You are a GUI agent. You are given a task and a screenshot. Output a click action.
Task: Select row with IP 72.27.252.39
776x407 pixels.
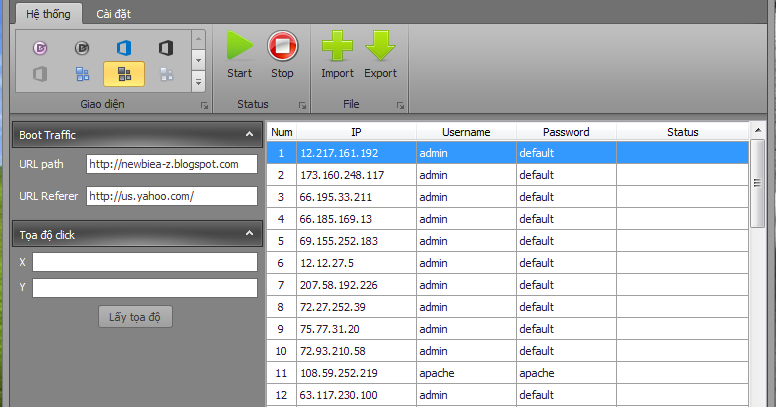[507, 307]
